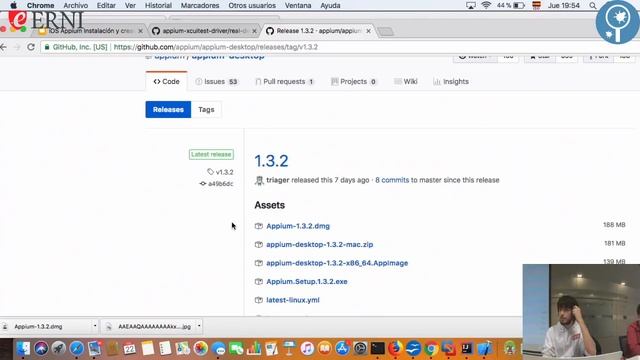Image resolution: width=640 pixels, height=360 pixels.
Task: Select the GitHub Code tab
Action: [x=167, y=82]
